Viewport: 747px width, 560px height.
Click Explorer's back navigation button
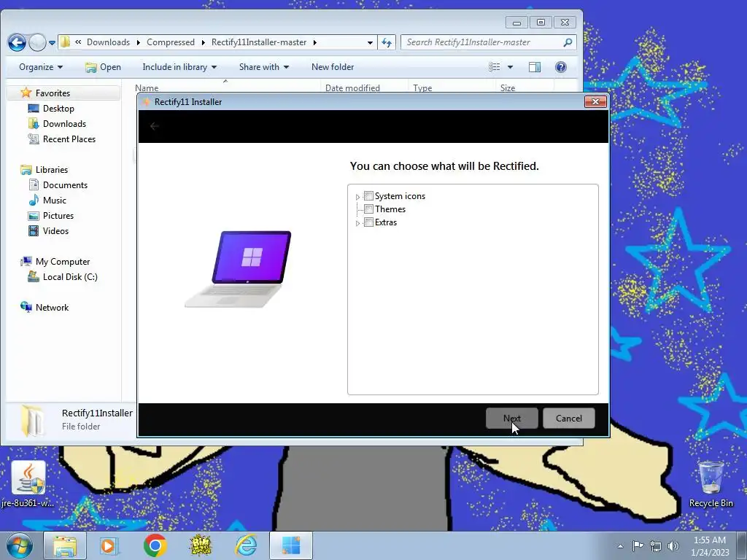tap(17, 42)
